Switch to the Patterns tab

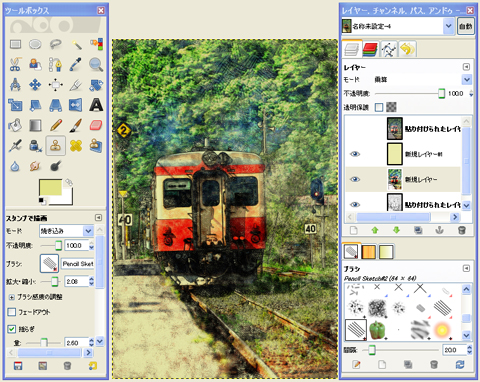[x=368, y=252]
